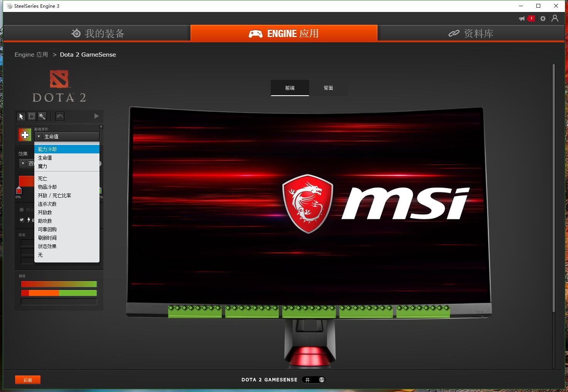Select 魔力 from the event list
Viewport: 568px width, 392px height.
[67, 166]
